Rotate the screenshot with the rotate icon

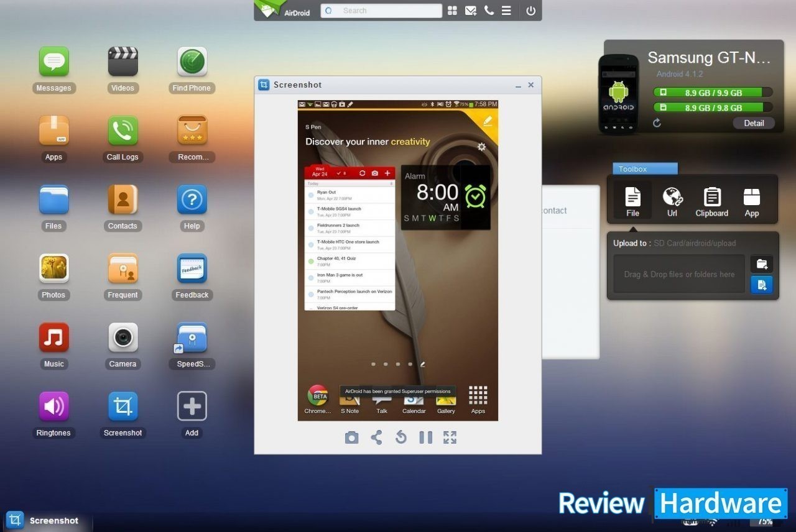tap(401, 438)
